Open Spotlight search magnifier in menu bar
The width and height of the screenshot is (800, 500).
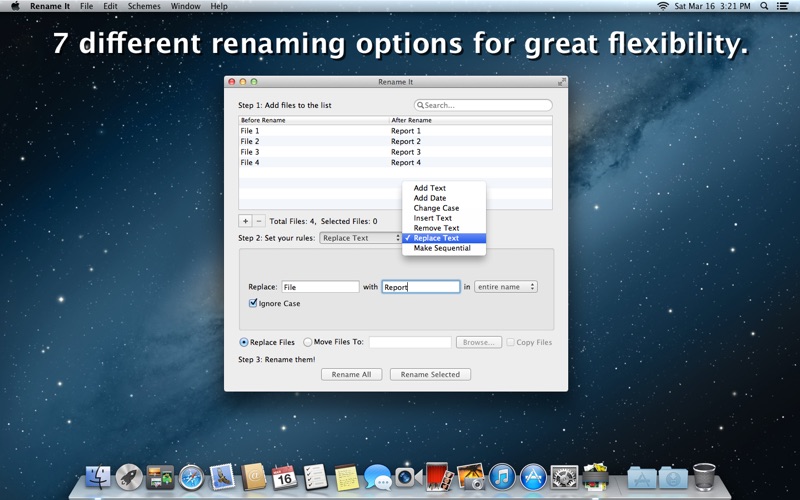tap(764, 6)
